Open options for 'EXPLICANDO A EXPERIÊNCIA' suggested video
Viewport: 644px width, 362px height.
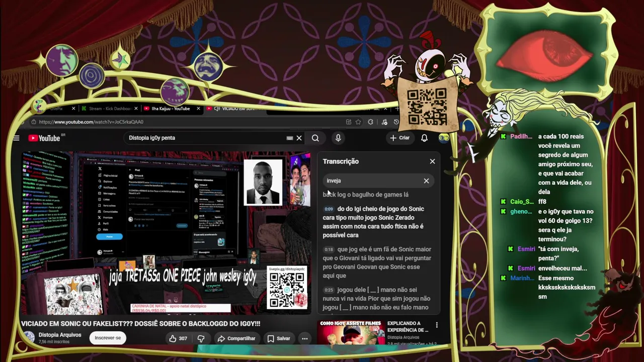pyautogui.click(x=437, y=325)
